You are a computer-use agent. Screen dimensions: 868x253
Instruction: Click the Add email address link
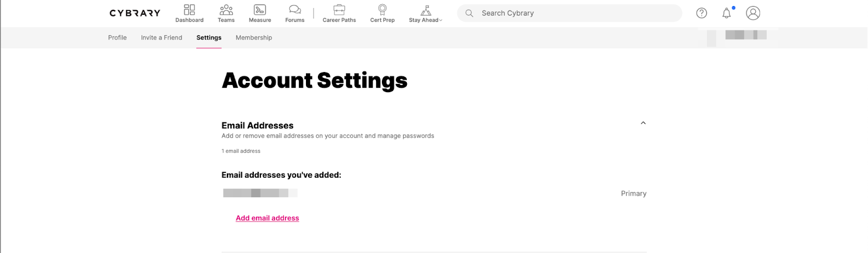pyautogui.click(x=267, y=218)
